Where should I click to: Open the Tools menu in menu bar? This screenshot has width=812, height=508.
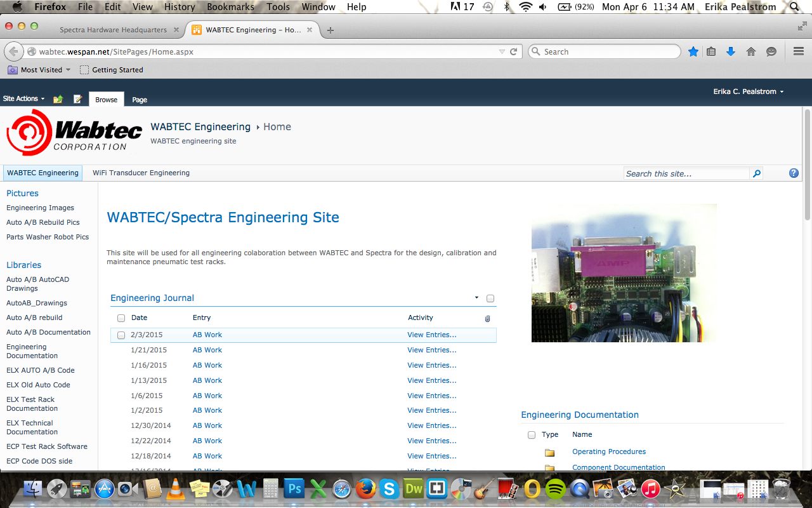pyautogui.click(x=278, y=7)
